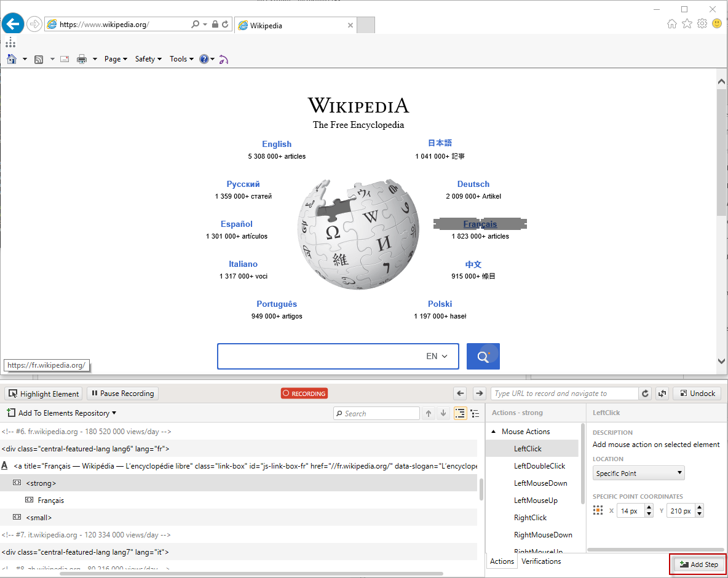Click the address bar search magnifier icon

[x=196, y=24]
